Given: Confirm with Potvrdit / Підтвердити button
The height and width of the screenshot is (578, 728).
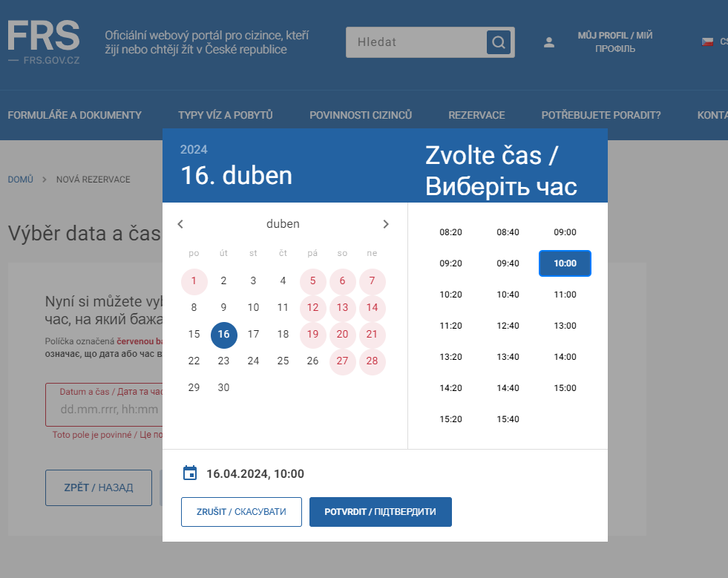Looking at the screenshot, I should pos(381,512).
